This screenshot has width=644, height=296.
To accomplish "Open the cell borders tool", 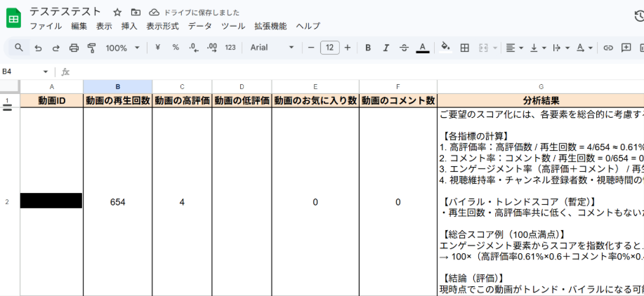I will click(x=464, y=48).
